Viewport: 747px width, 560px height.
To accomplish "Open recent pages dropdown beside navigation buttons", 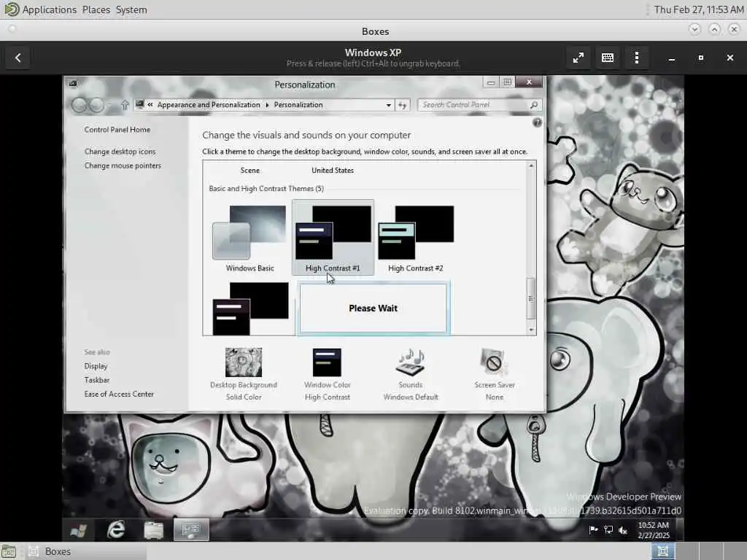I will coord(109,105).
